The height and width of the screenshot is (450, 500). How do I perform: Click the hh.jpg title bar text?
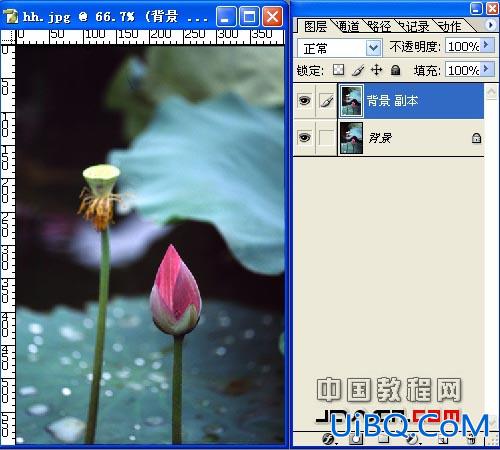pos(115,17)
